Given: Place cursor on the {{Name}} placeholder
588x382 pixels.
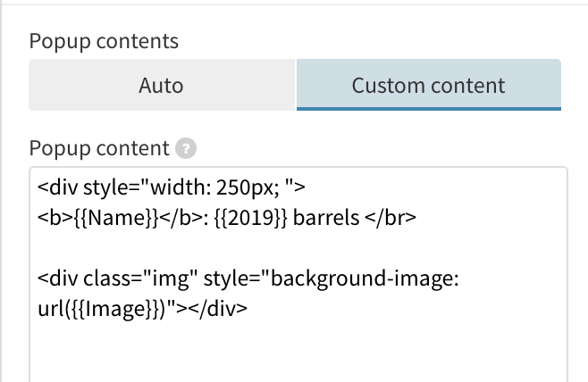Looking at the screenshot, I should click(117, 218).
